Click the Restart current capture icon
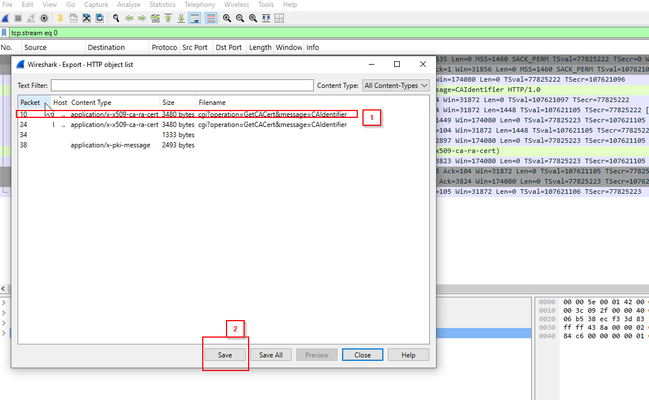Screen dimensions: 649x400 [31, 18]
